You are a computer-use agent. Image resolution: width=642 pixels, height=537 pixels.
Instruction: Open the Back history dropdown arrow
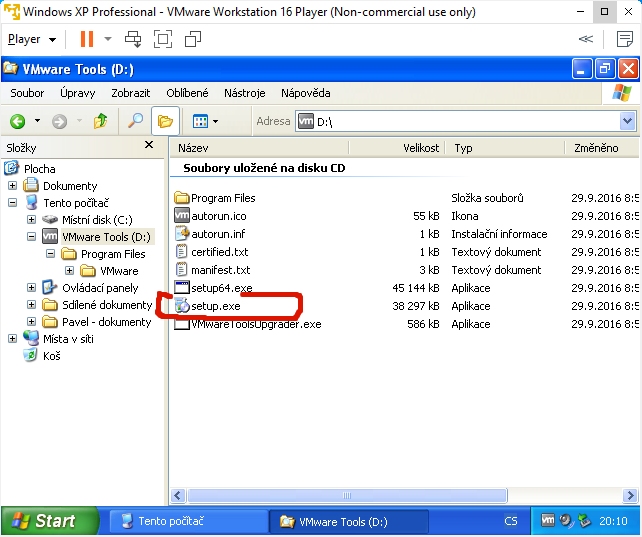pos(37,121)
